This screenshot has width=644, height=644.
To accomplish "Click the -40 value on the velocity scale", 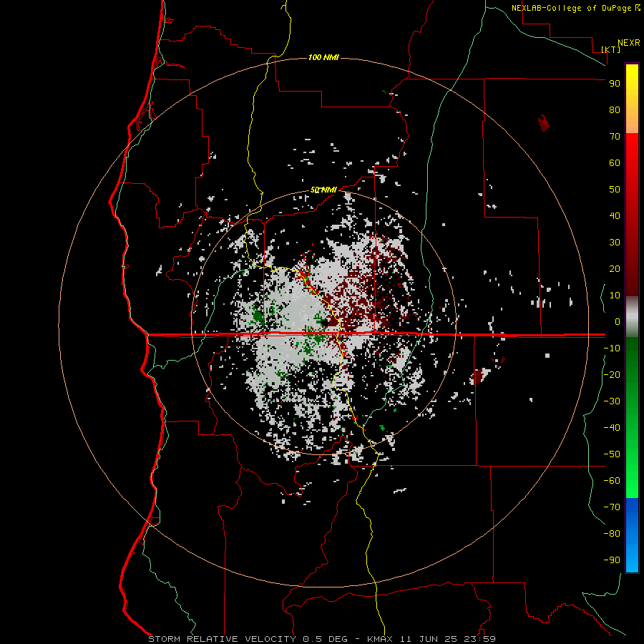I will (x=612, y=428).
